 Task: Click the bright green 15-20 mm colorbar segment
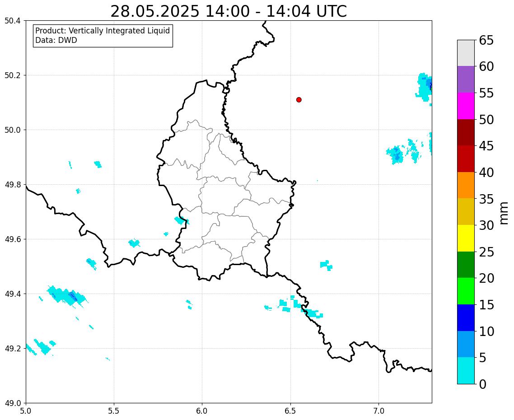coord(466,291)
